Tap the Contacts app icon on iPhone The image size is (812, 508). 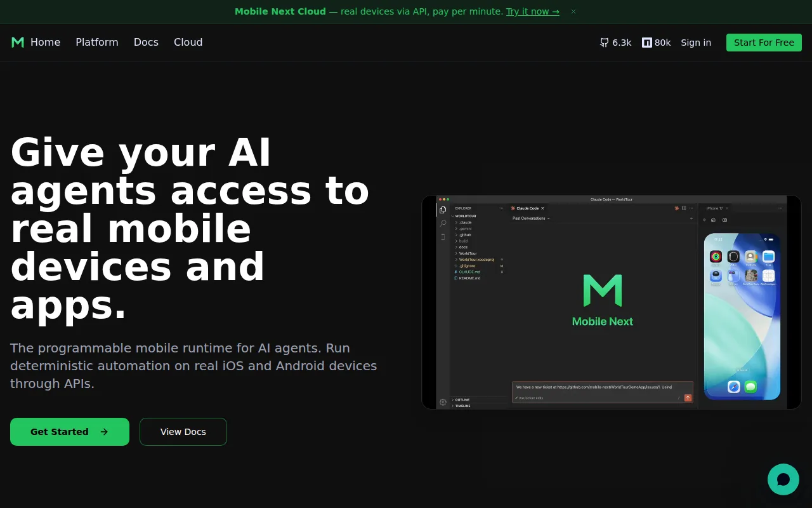pos(751,257)
